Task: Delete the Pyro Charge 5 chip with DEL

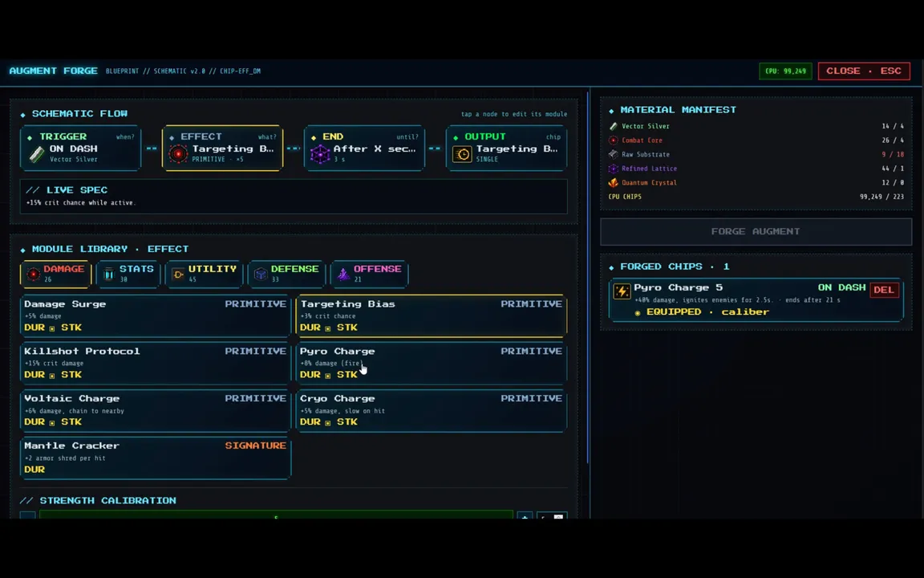Action: pos(884,290)
